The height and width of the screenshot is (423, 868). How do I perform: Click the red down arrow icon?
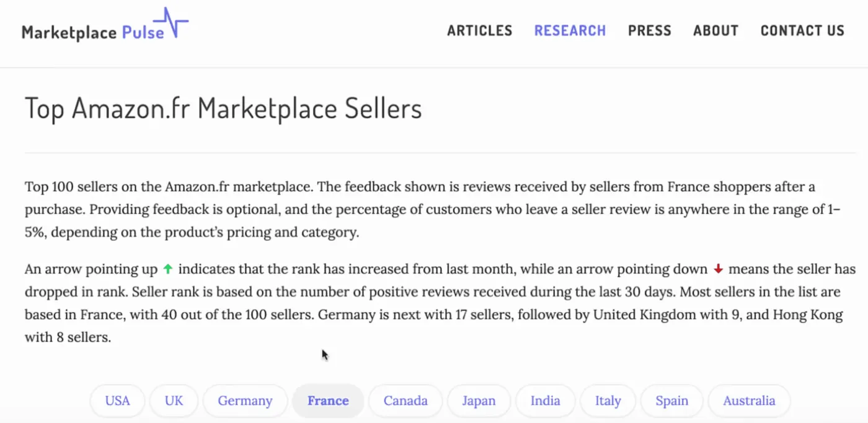point(719,269)
